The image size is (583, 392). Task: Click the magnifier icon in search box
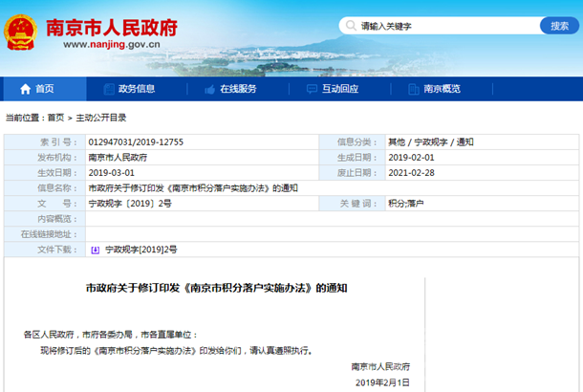pyautogui.click(x=351, y=26)
